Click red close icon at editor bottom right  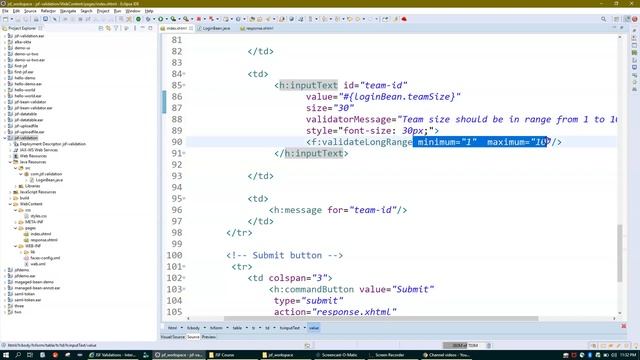624,326
